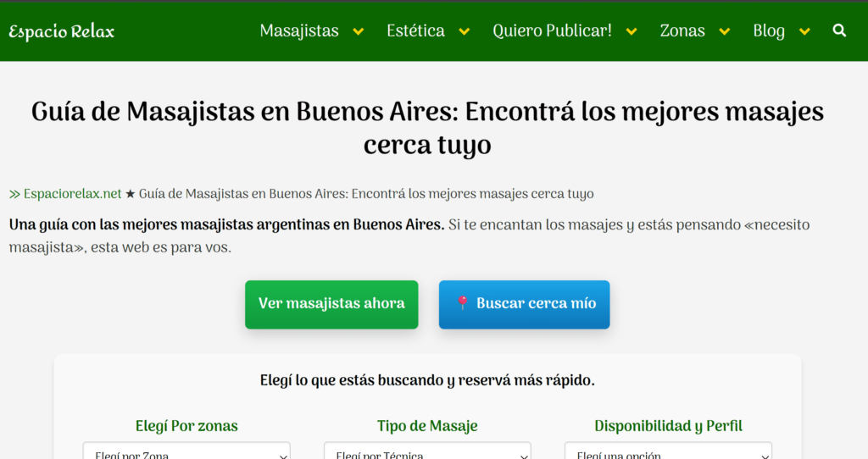Open the search magnifier icon in header

(839, 30)
